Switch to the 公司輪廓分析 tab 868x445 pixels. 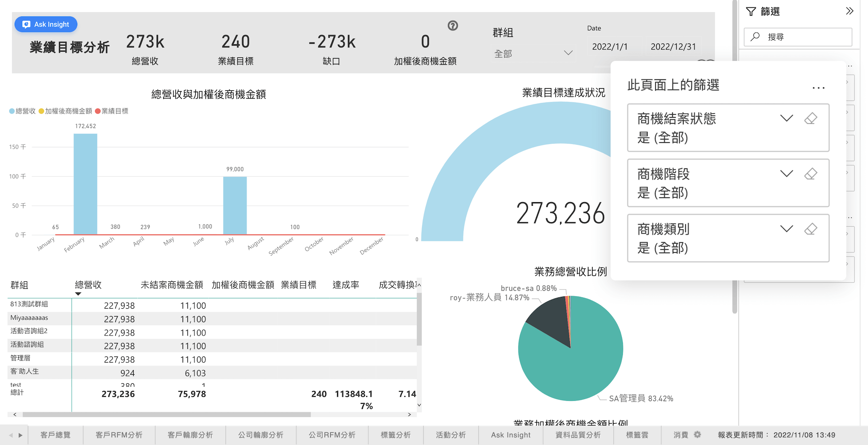260,435
